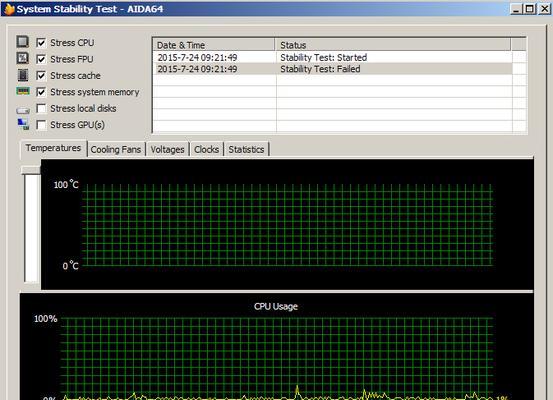Click the Stress local disks label

83,108
